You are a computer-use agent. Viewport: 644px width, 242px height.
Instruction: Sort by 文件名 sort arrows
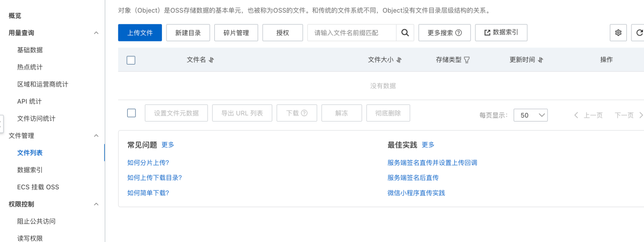[x=211, y=60]
